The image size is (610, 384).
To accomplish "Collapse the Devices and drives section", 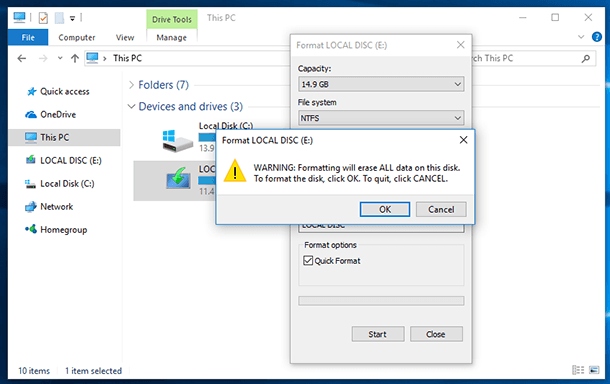I will [131, 106].
